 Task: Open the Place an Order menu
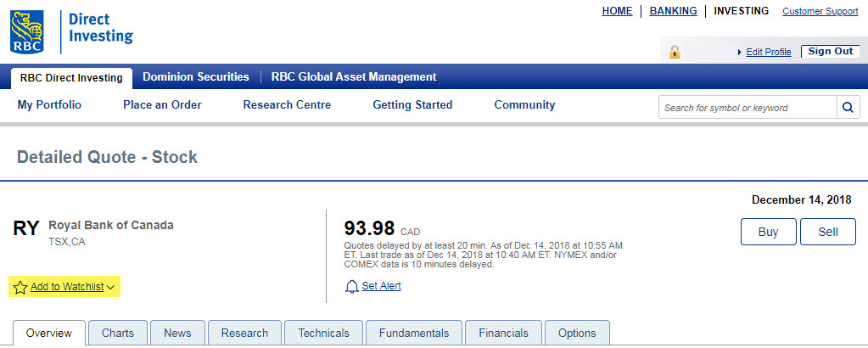(x=162, y=105)
